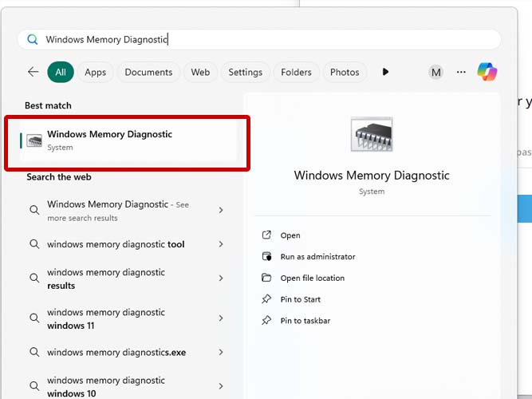Click the back arrow icon
The image size is (532, 399).
[33, 72]
